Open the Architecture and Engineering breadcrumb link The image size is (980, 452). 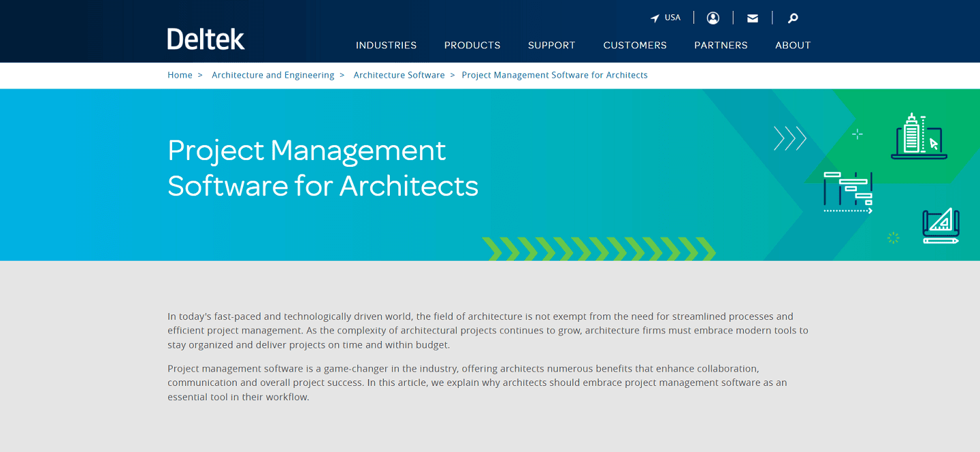tap(273, 75)
